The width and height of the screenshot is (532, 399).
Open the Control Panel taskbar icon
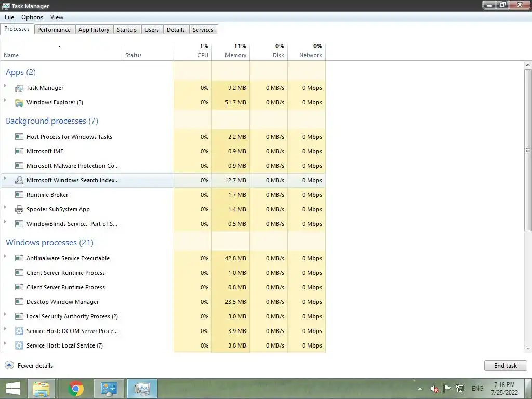point(109,389)
